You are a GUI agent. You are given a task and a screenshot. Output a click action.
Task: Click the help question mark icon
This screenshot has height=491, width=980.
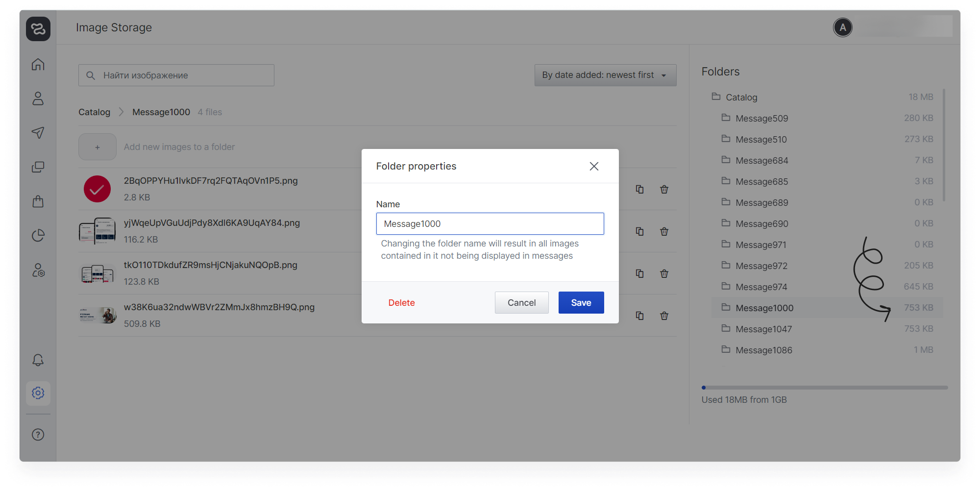pyautogui.click(x=38, y=435)
